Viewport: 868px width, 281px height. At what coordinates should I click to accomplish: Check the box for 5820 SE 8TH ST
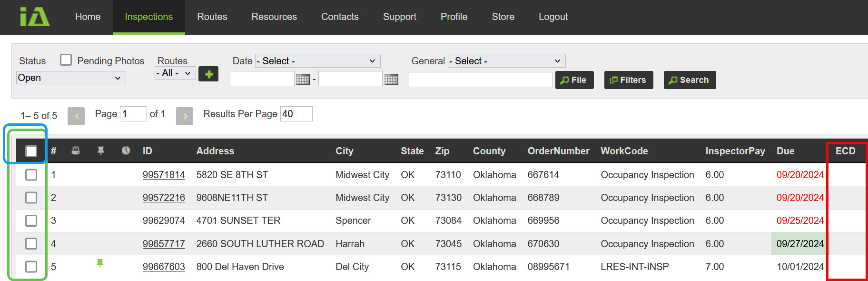31,175
